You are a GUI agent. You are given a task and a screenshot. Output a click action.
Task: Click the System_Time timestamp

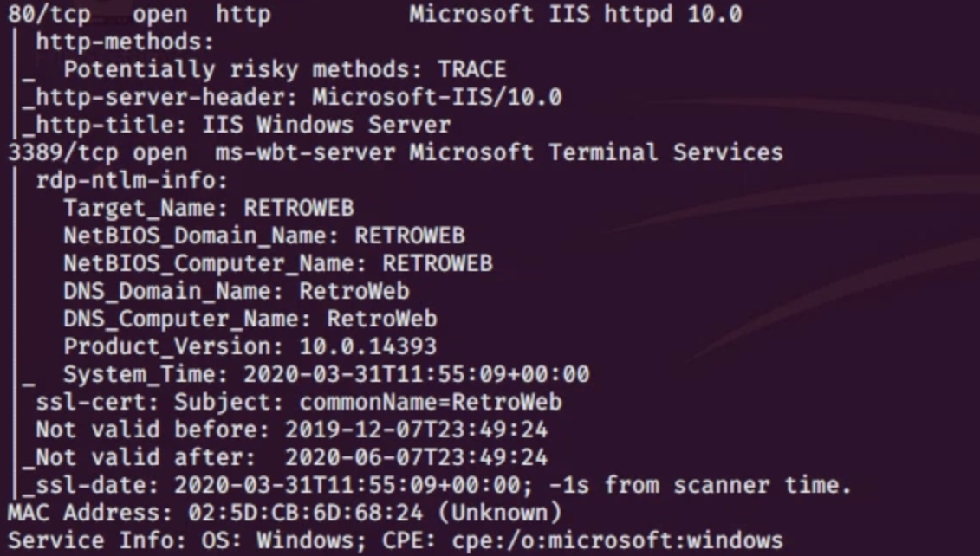[x=416, y=374]
